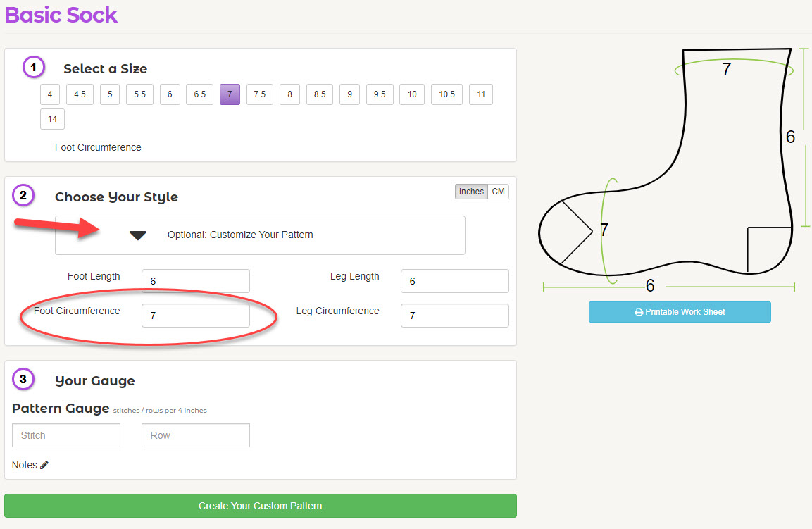Select size 4
The height and width of the screenshot is (529, 812).
pos(50,94)
